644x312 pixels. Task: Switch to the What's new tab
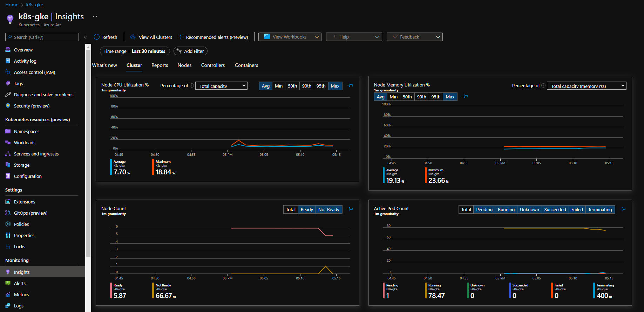point(104,65)
